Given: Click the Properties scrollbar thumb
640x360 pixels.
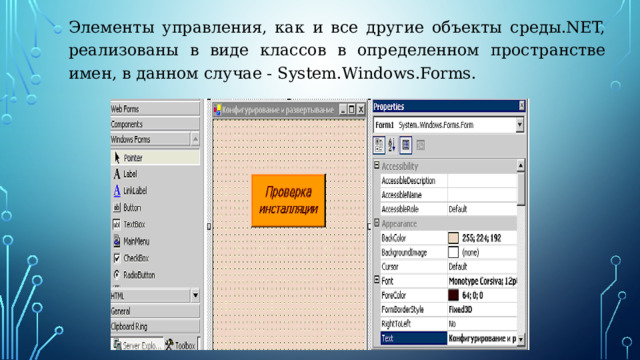Looking at the screenshot, I should (521, 189).
